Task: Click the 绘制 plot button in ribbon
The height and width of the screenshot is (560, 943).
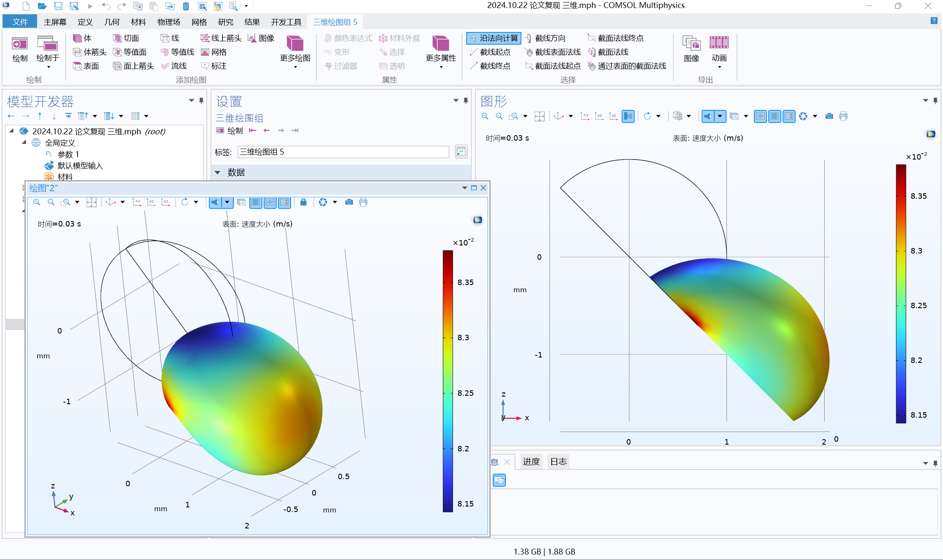Action: (20, 49)
